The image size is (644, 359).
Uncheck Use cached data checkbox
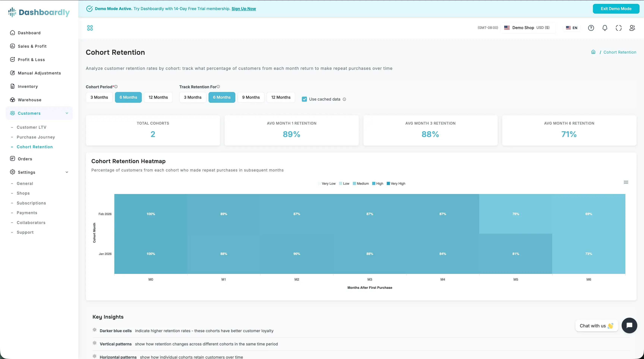pyautogui.click(x=304, y=99)
